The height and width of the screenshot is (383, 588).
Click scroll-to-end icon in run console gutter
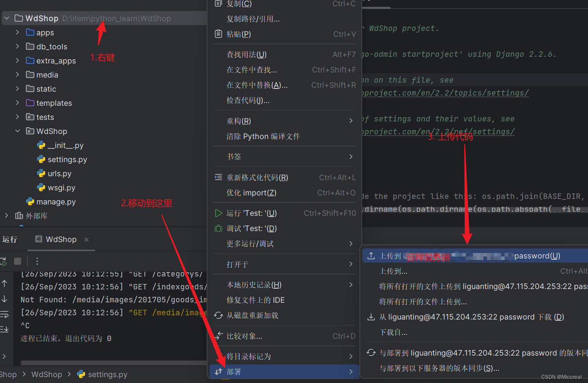(x=4, y=329)
